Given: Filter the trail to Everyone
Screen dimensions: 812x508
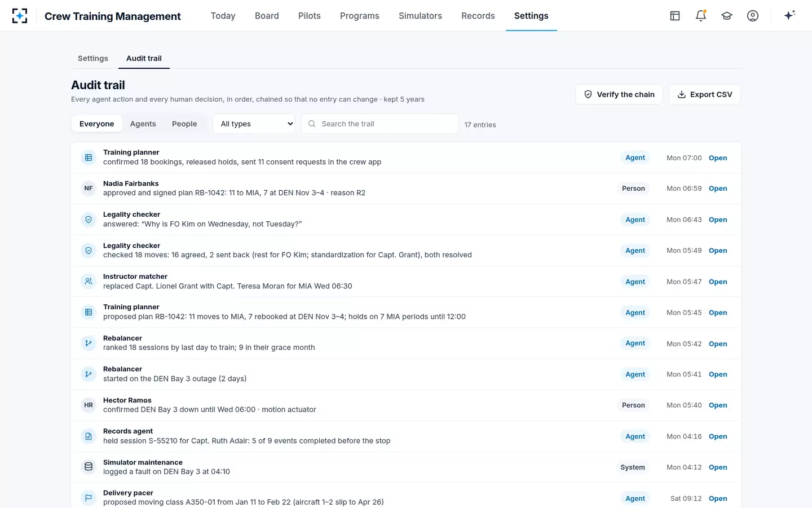Looking at the screenshot, I should pos(97,124).
